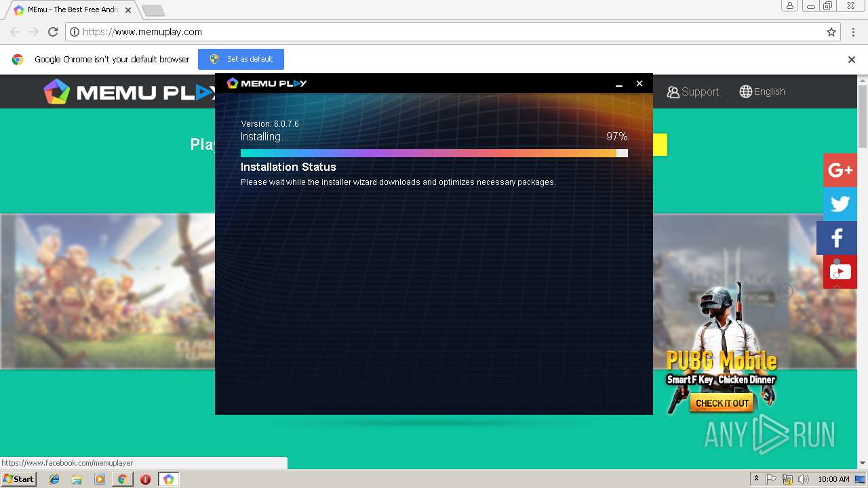This screenshot has height=488, width=868.
Task: Share via the Google+ sidebar icon
Action: pos(840,170)
